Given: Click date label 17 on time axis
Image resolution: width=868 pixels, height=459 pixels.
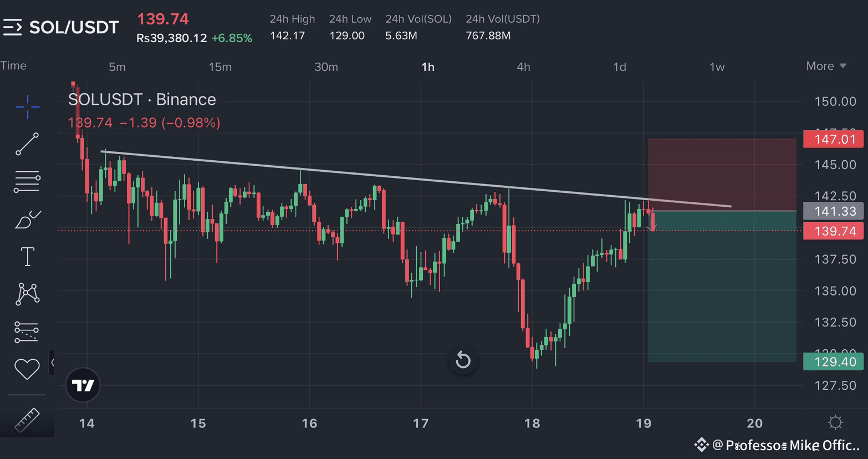Looking at the screenshot, I should [x=421, y=424].
